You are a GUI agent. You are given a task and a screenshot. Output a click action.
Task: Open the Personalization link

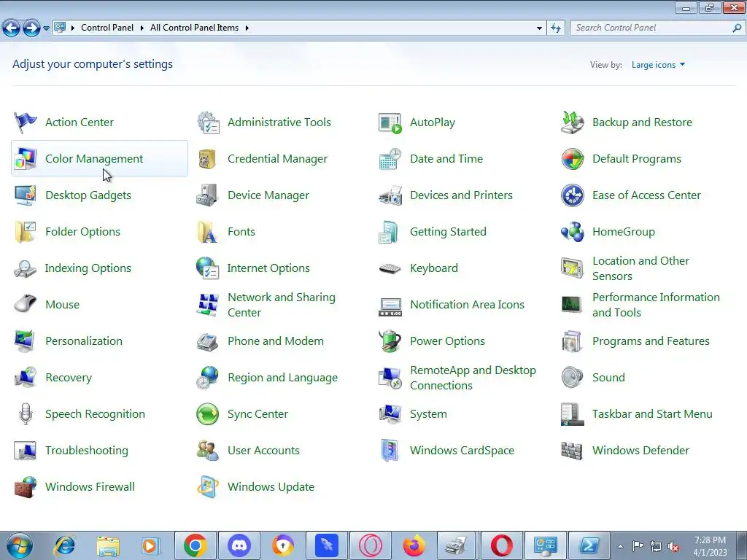(84, 341)
